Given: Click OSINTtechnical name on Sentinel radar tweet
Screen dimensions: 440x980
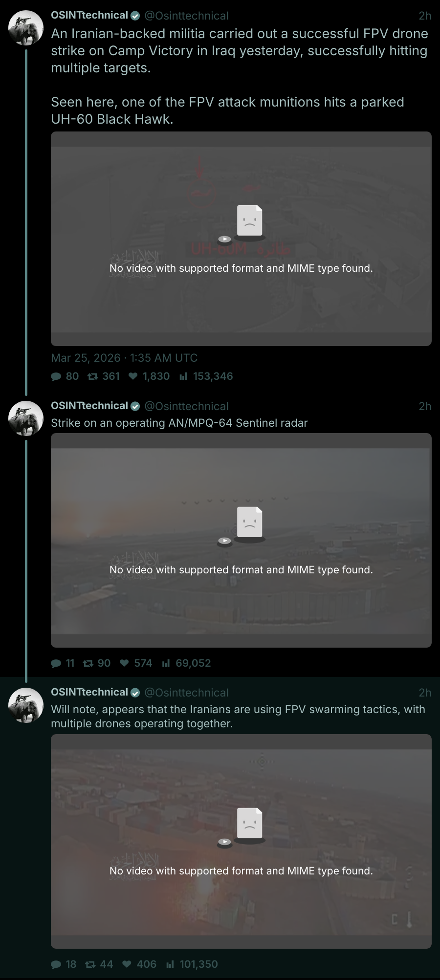Looking at the screenshot, I should (x=89, y=406).
